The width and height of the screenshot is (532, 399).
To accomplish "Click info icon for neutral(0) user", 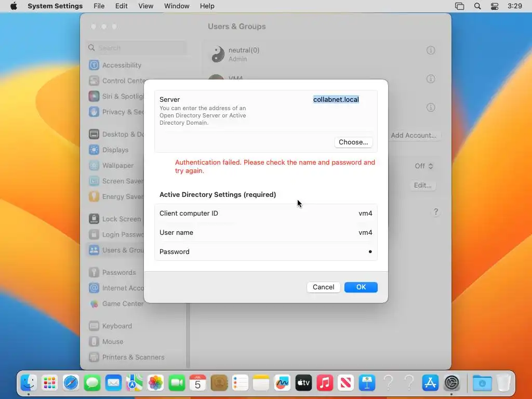I will 431,50.
